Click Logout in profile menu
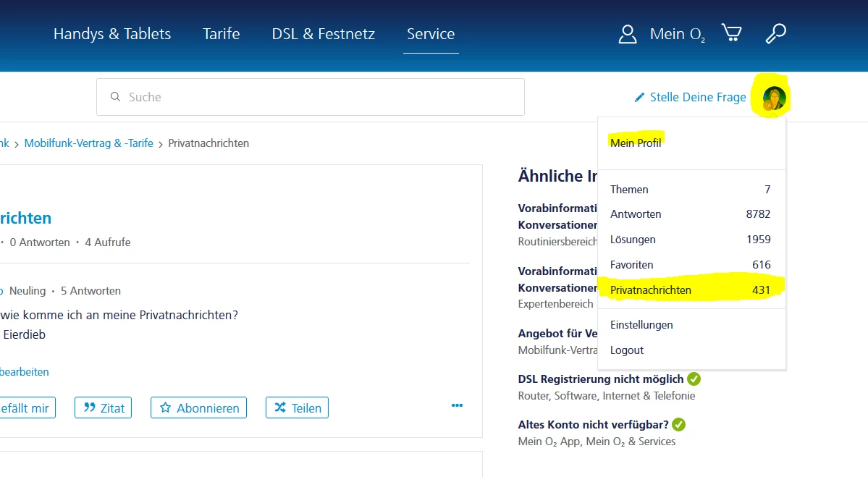Image resolution: width=868 pixels, height=477 pixels. tap(627, 350)
